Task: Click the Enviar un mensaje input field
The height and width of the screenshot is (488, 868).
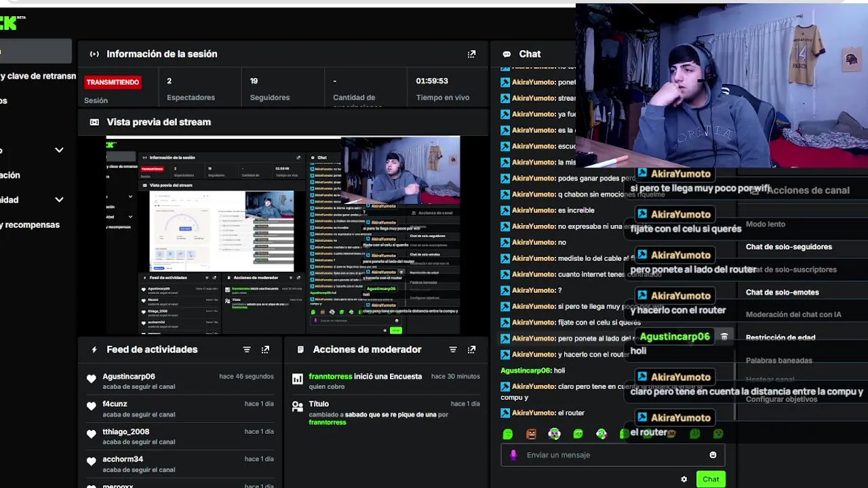Action: point(613,455)
